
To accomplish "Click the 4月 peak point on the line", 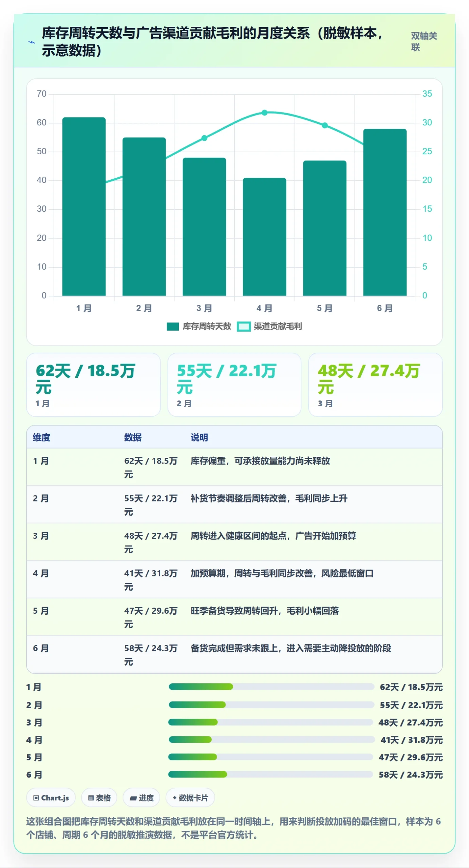I will tap(264, 113).
